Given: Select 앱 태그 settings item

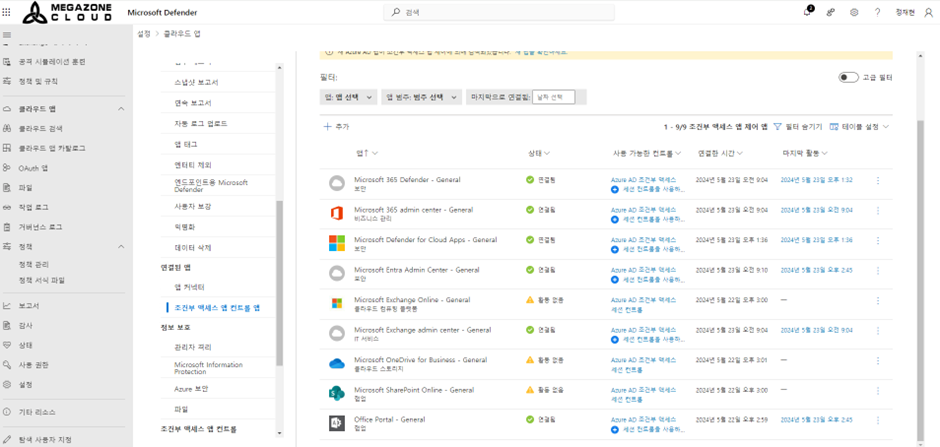Looking at the screenshot, I should [x=185, y=144].
